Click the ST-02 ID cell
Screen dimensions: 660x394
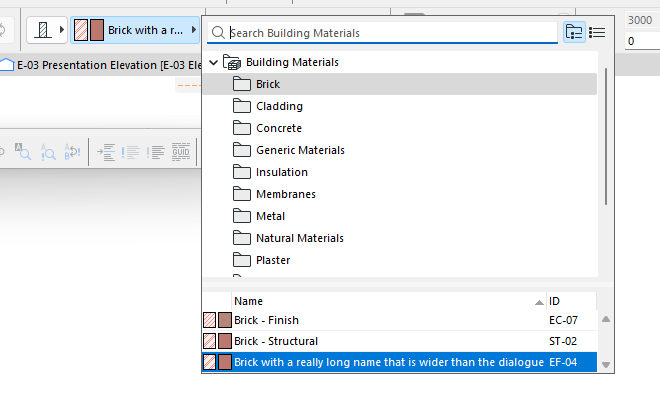tap(563, 341)
